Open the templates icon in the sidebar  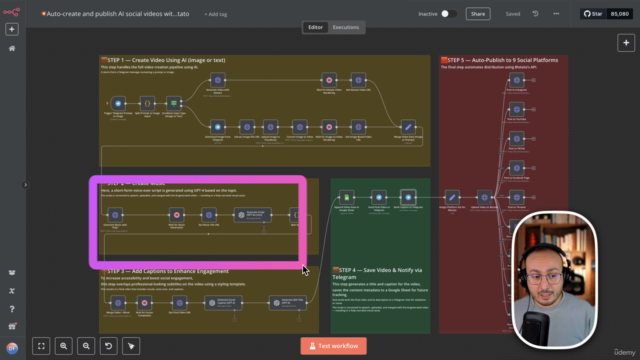coord(12,273)
